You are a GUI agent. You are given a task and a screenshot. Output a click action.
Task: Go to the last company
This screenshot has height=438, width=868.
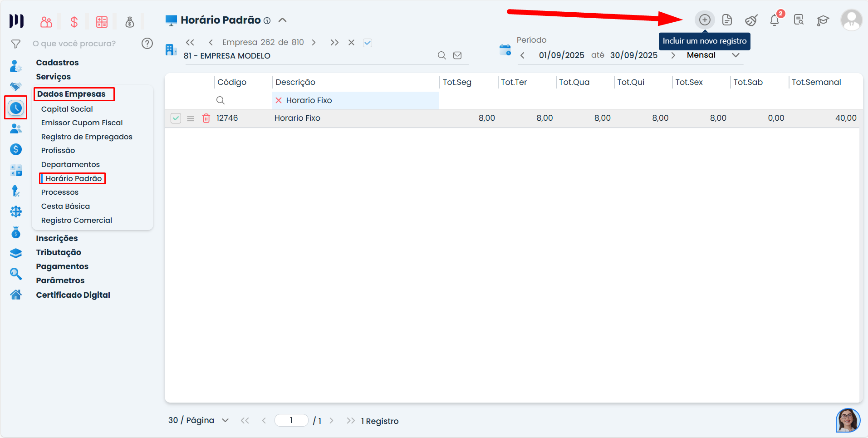tap(334, 42)
